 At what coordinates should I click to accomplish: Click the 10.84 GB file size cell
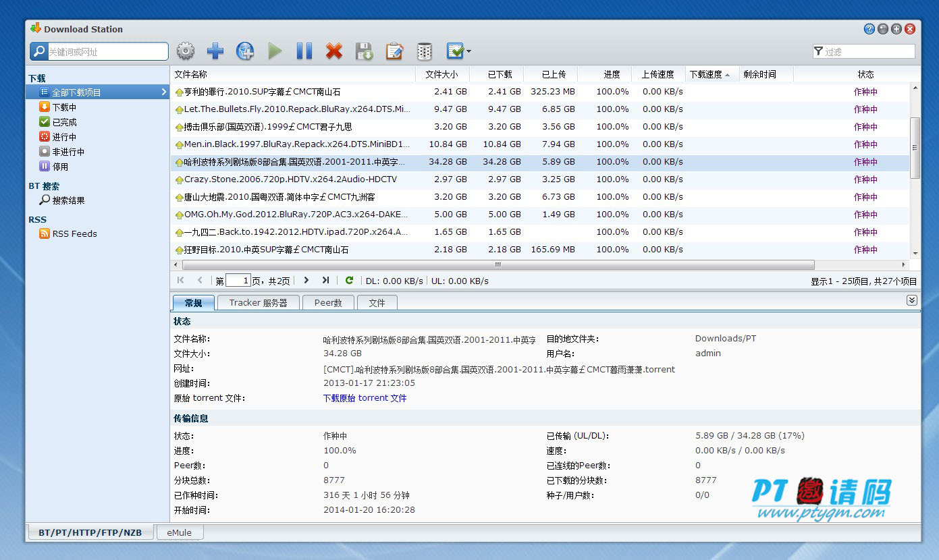pos(448,144)
